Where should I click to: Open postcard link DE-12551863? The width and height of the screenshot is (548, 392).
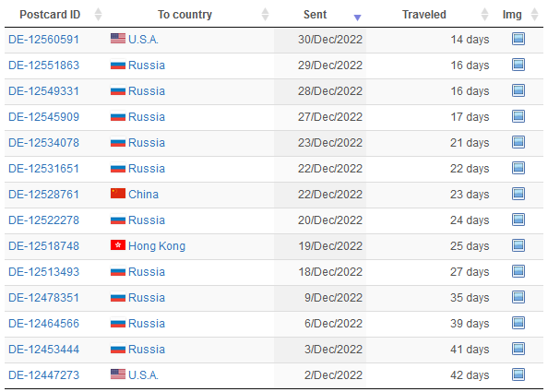(43, 65)
